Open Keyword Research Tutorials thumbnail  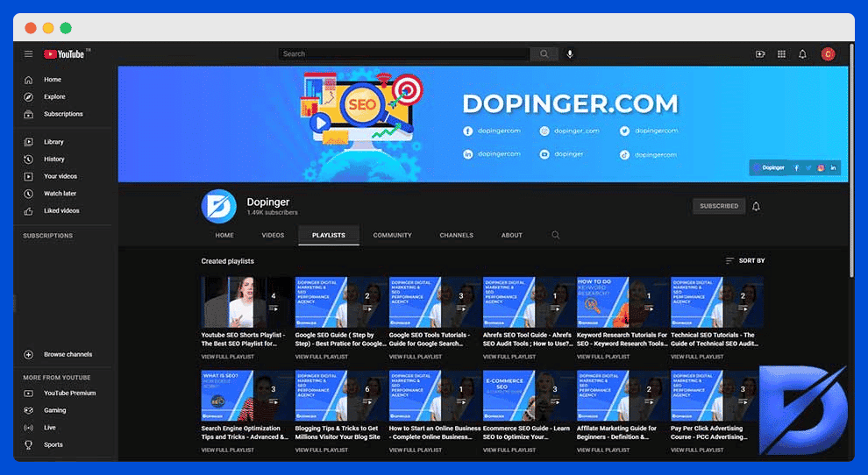(x=623, y=302)
